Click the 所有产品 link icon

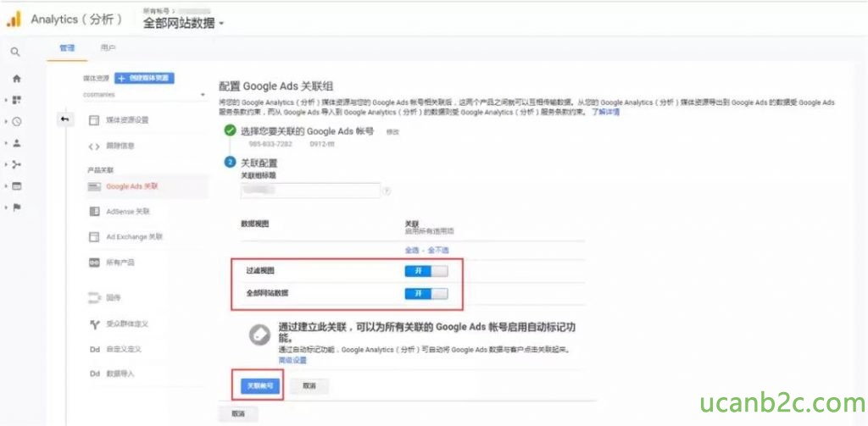tap(94, 263)
